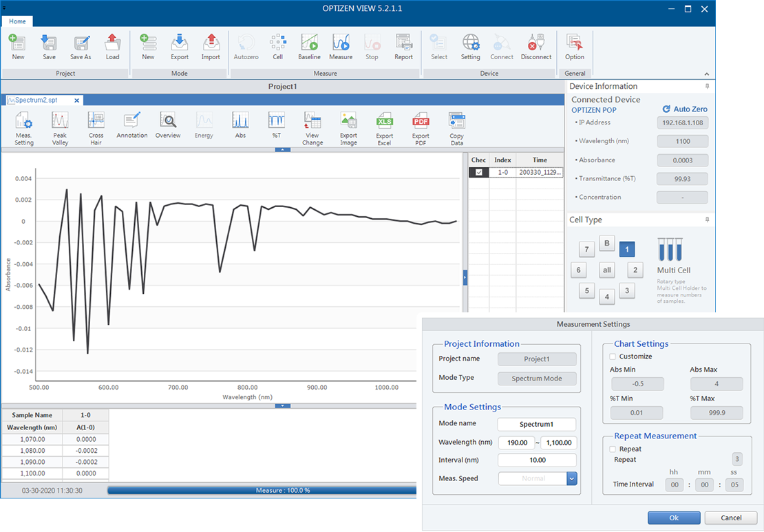This screenshot has width=764, height=532.
Task: Add an Annotation to the chart
Action: pos(132,126)
